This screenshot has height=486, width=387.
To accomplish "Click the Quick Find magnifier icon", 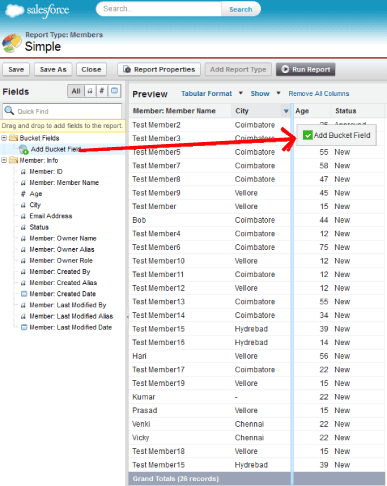I will click(9, 111).
